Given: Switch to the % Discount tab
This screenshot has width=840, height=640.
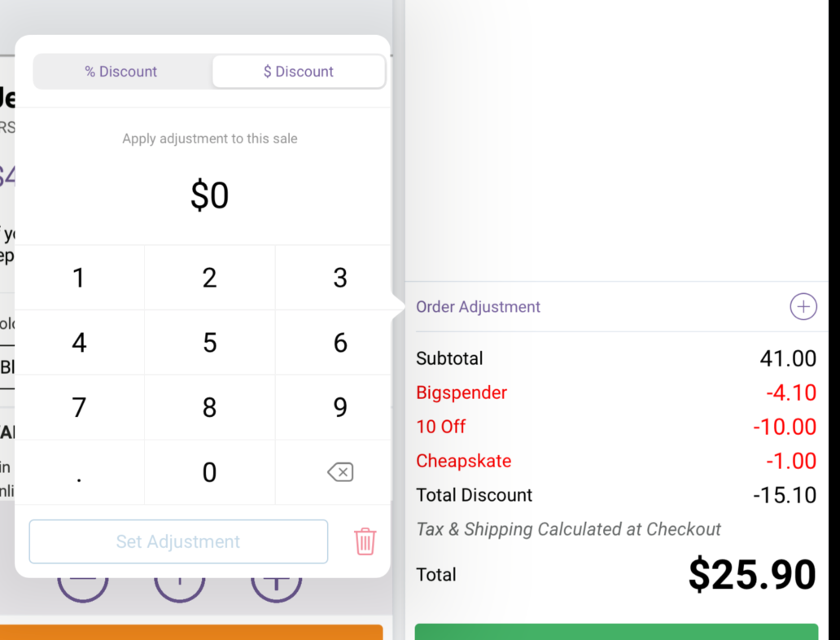Looking at the screenshot, I should 121,72.
